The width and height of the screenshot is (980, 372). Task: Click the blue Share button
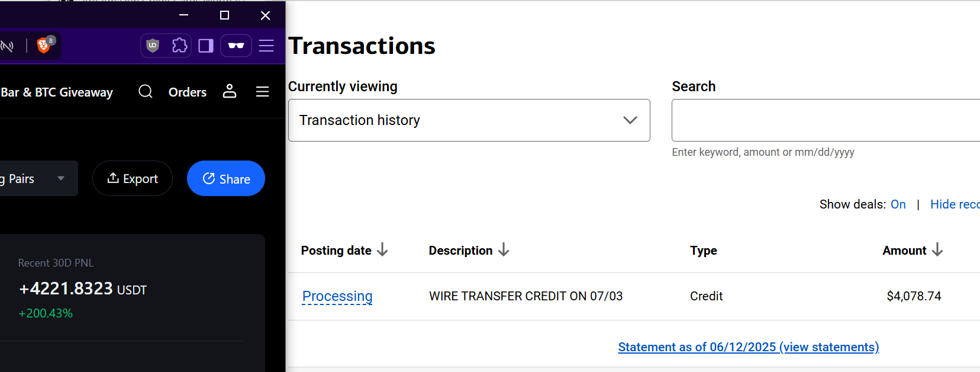click(226, 178)
